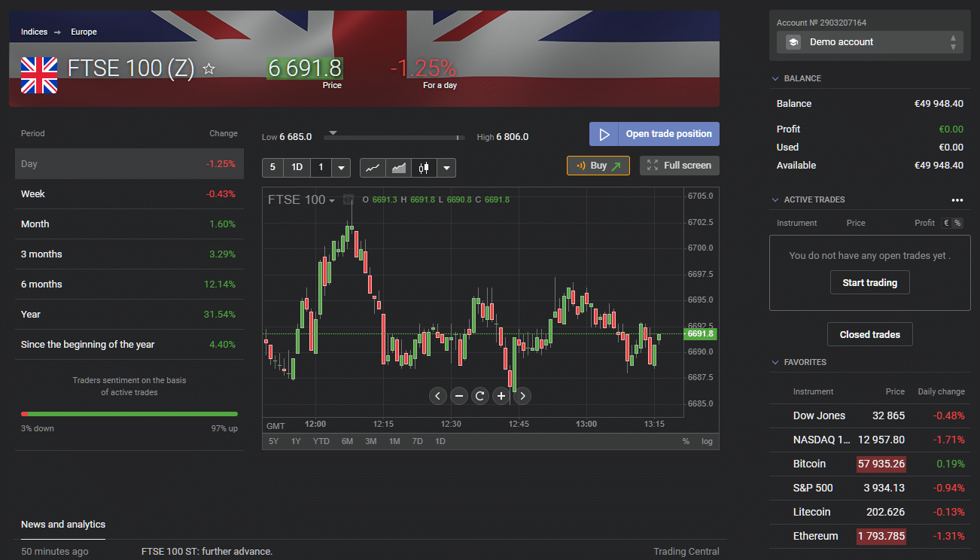The height and width of the screenshot is (560, 980).
Task: Open the Europe breadcrumb link
Action: tap(84, 32)
